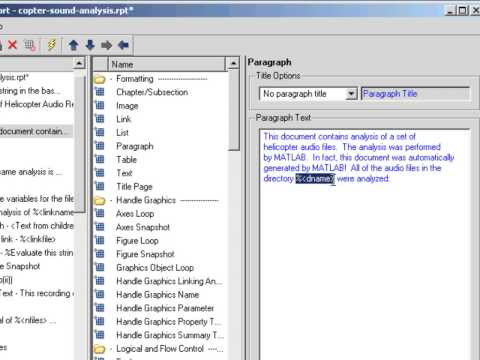Click inside the Paragraph Text editing area
The width and height of the screenshot is (480, 360).
(x=365, y=245)
